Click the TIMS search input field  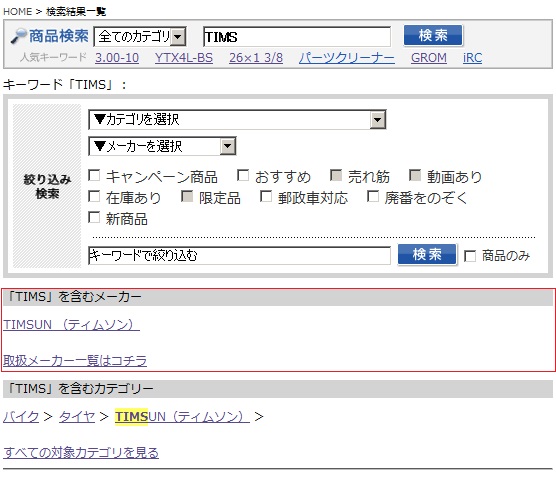[x=297, y=37]
